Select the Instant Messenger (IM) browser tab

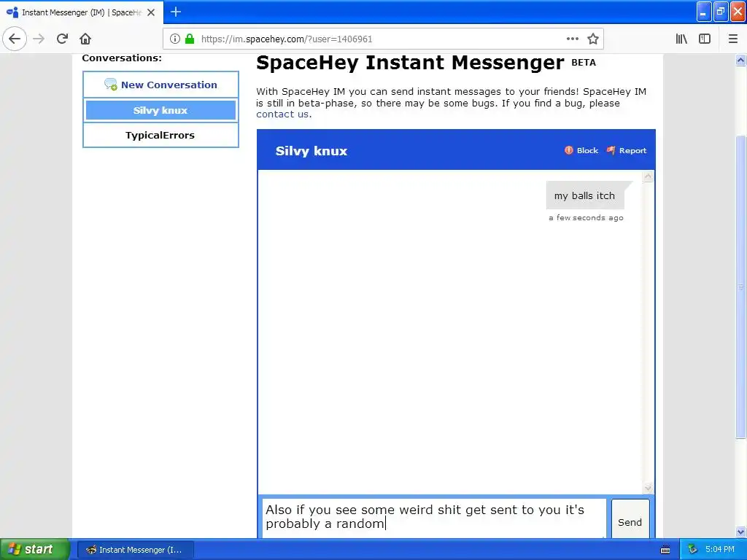tap(82, 12)
